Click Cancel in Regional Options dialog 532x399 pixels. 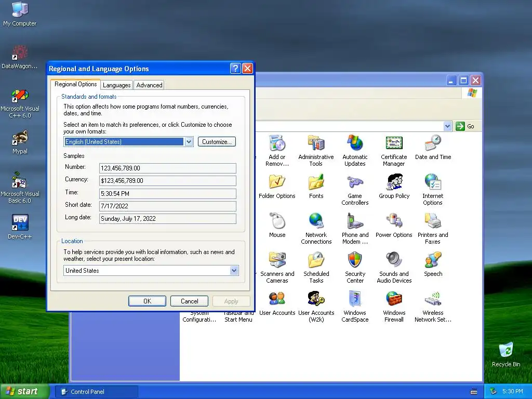pyautogui.click(x=189, y=301)
